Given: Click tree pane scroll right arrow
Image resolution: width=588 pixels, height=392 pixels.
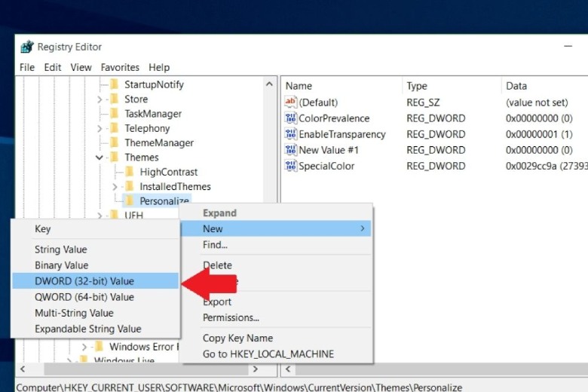Looking at the screenshot, I should (x=256, y=369).
